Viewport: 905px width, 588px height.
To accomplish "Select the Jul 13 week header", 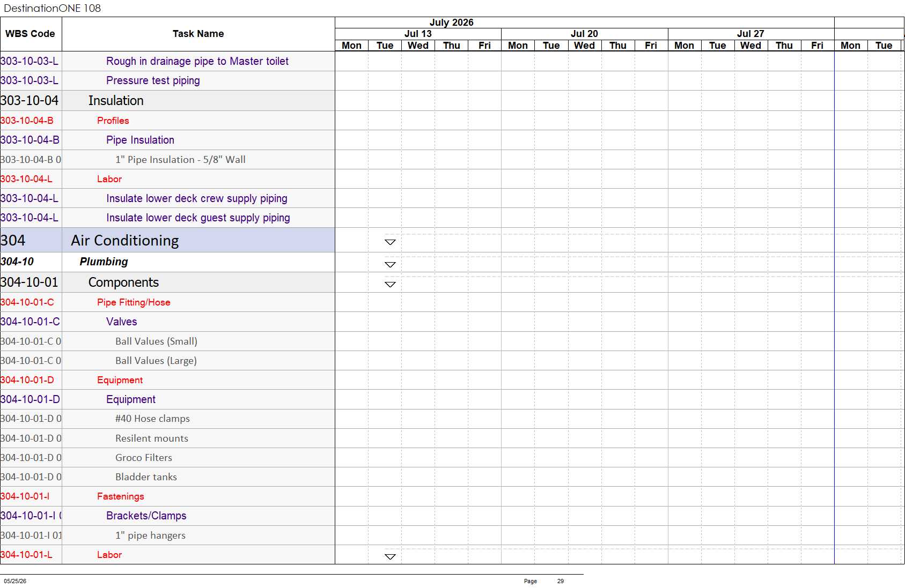I will click(418, 34).
